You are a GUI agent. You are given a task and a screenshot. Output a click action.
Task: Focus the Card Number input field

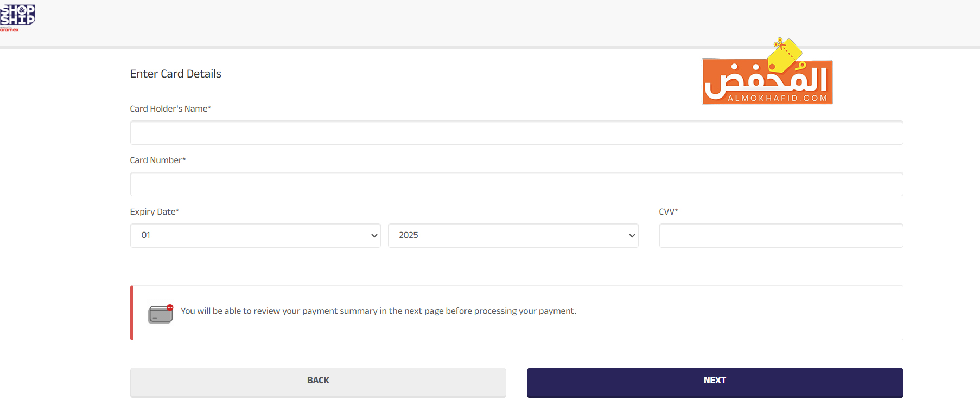516,184
